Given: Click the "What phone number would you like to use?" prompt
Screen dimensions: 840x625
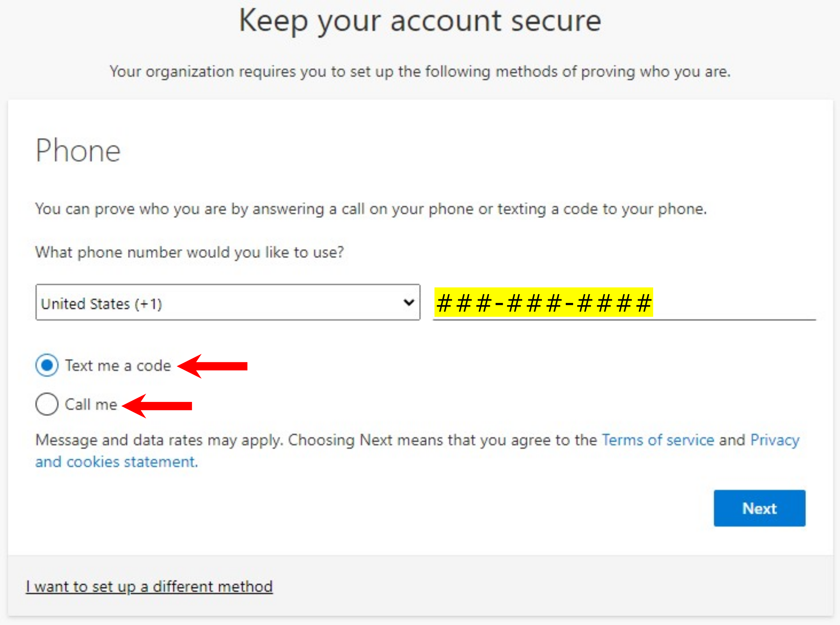Looking at the screenshot, I should click(189, 252).
